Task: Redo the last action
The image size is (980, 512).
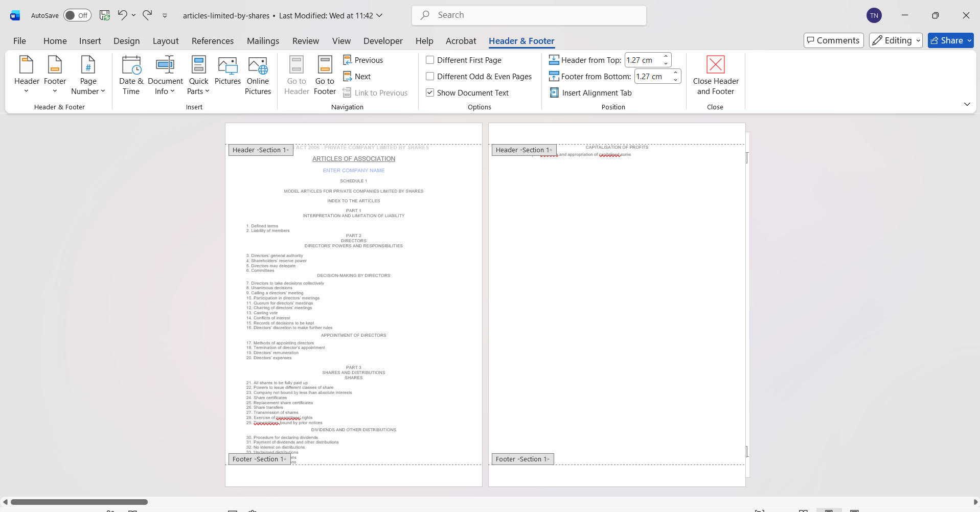Action: click(x=147, y=15)
